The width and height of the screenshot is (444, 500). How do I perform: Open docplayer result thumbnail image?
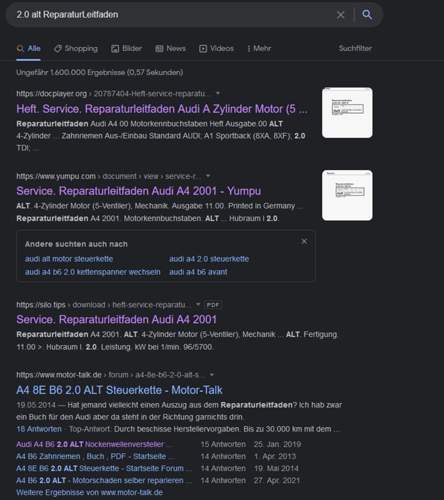click(x=347, y=113)
